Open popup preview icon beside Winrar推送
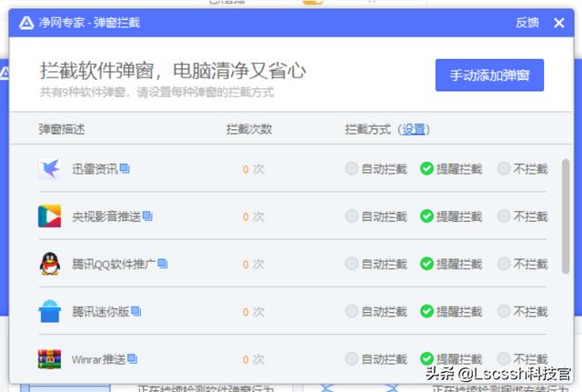 133,358
